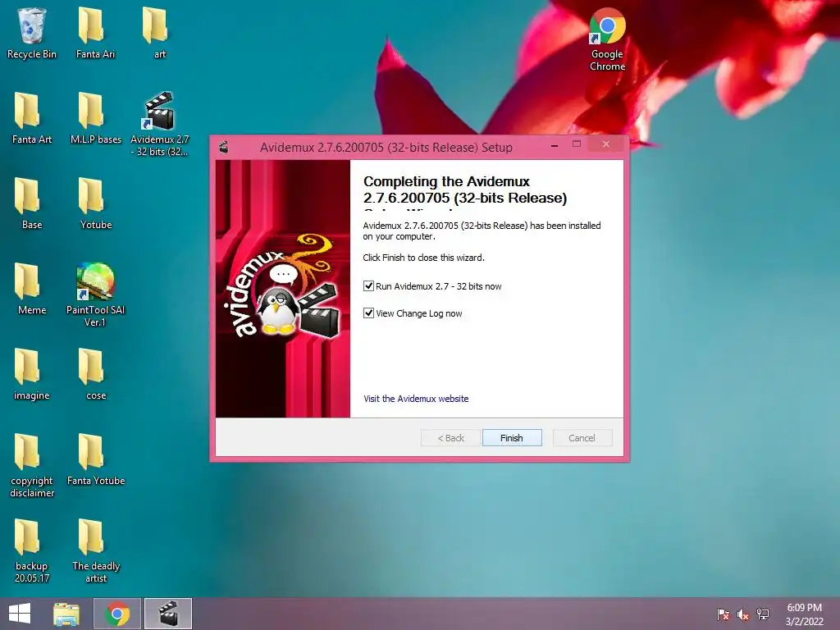Click the Avidemux setup taskbar button
Screen dimensions: 840x630
click(x=167, y=614)
